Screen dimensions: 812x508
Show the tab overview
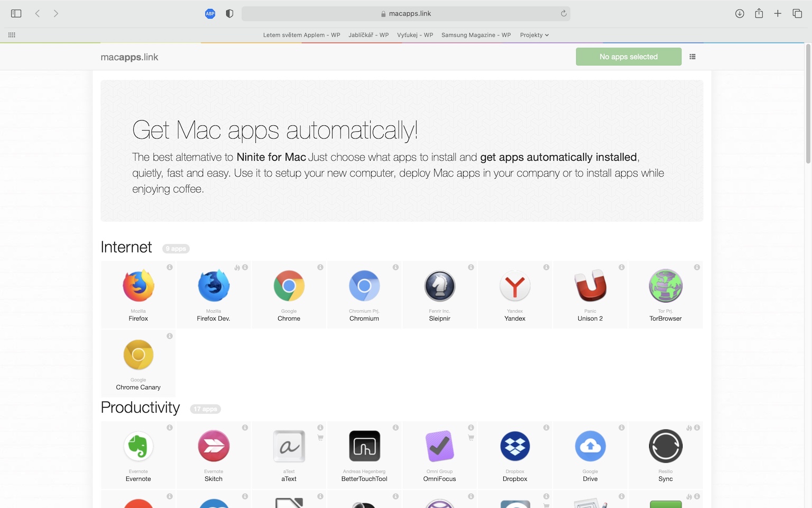pos(797,14)
